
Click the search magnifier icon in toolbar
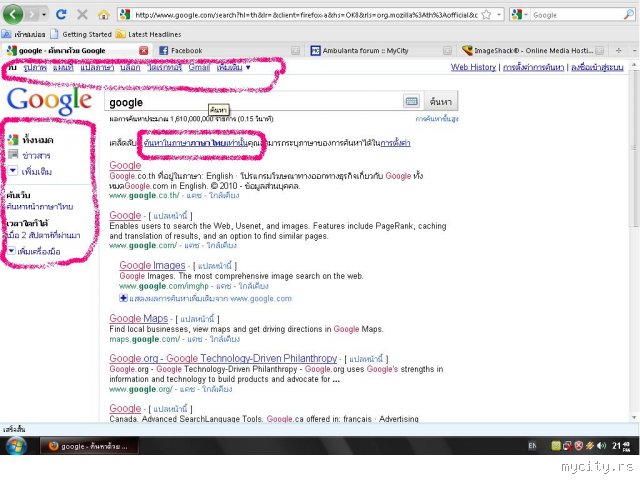(629, 15)
